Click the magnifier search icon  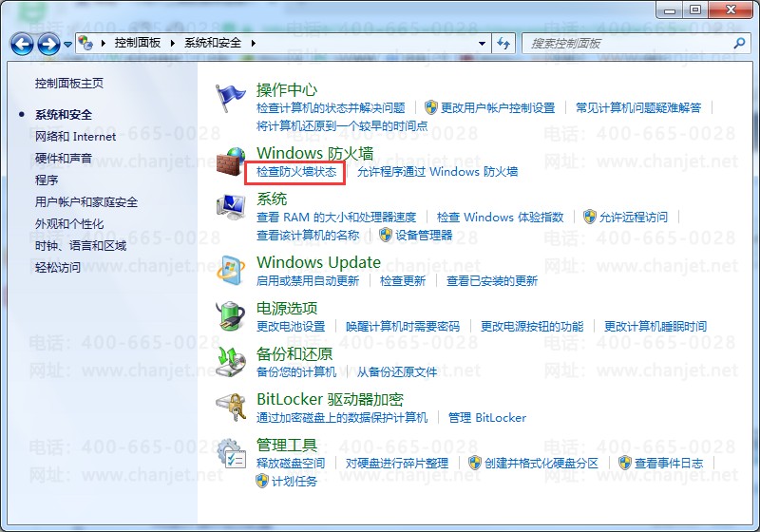pyautogui.click(x=739, y=43)
